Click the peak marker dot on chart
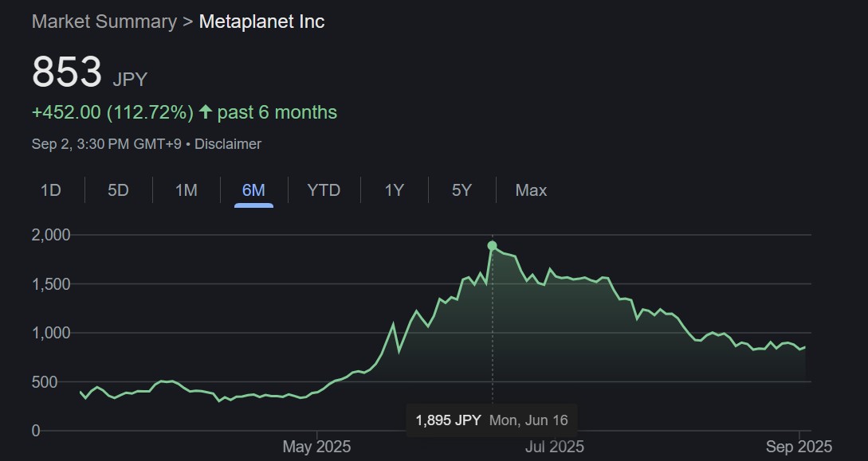 tap(493, 246)
